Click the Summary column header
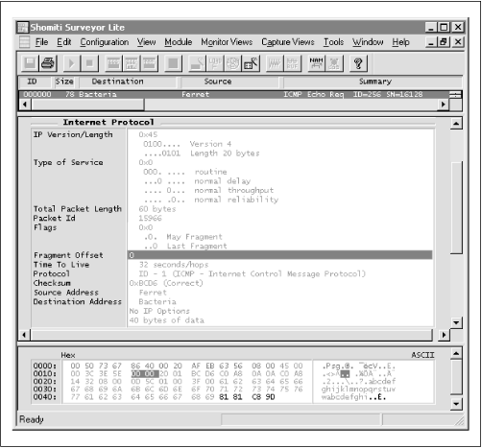Viewport: 482px width, 448px height. pos(373,82)
